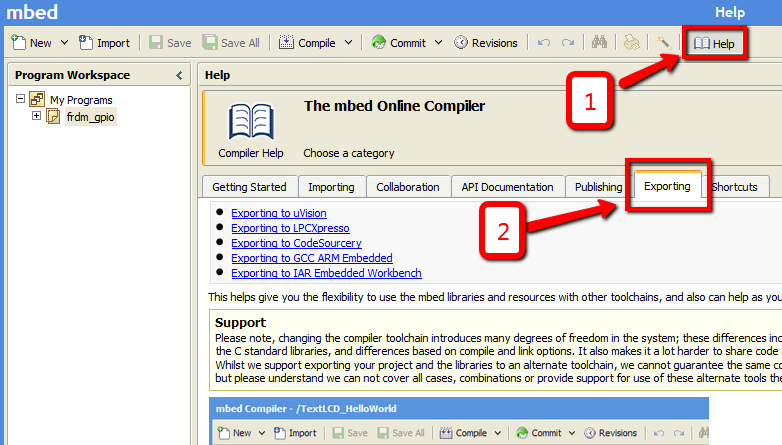This screenshot has width=782, height=445.
Task: Open the Exporting to LPCXpresso link
Action: point(290,228)
